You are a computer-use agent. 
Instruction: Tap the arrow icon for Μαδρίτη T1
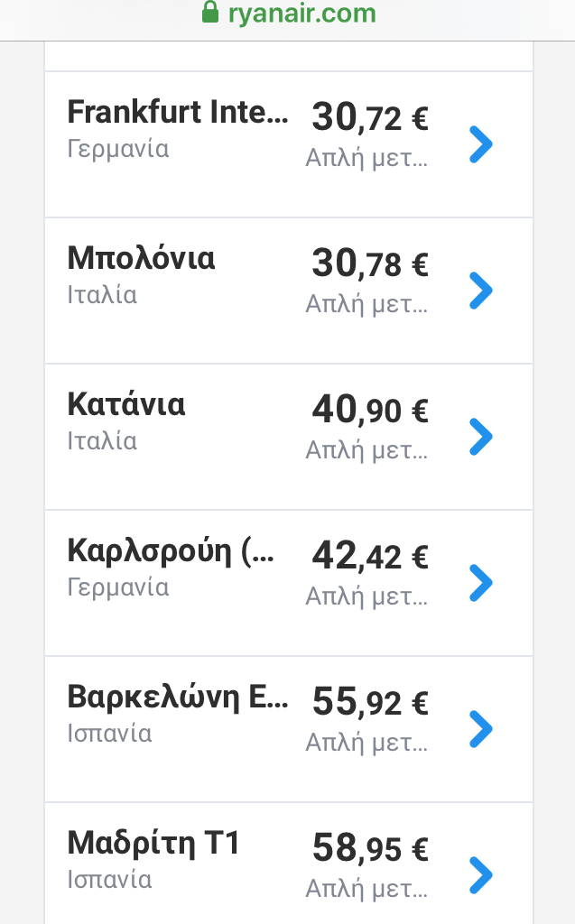481,874
